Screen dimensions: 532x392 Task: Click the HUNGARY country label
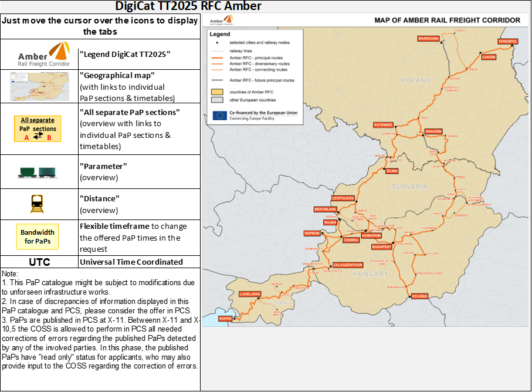click(371, 274)
